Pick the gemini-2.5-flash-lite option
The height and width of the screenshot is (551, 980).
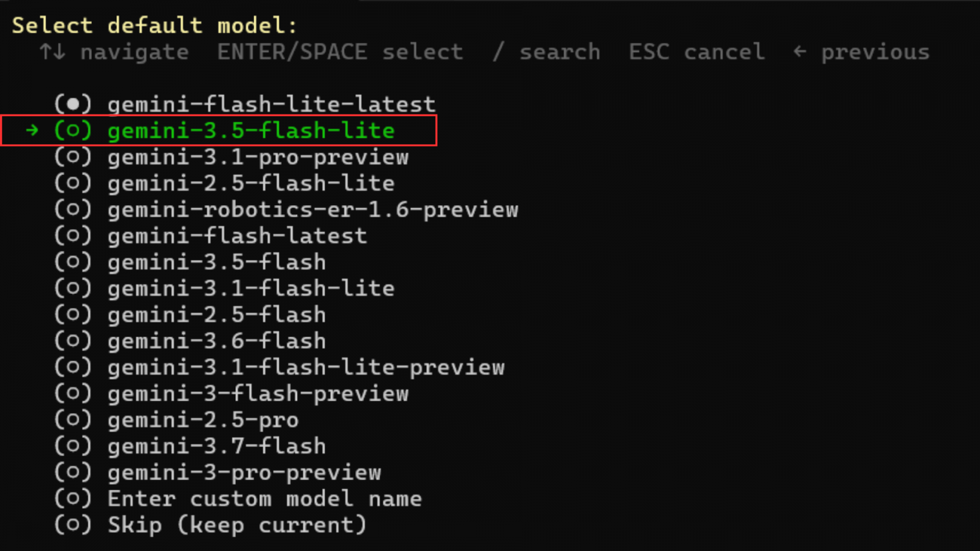point(224,183)
